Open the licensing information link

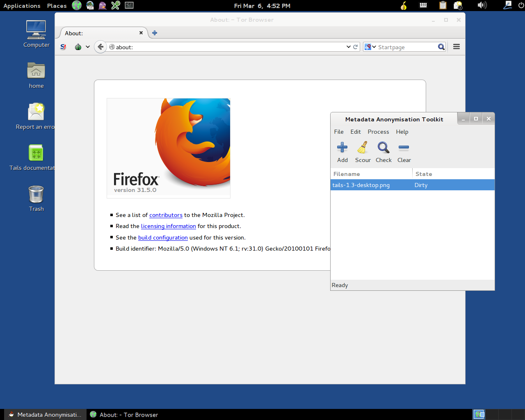click(169, 226)
